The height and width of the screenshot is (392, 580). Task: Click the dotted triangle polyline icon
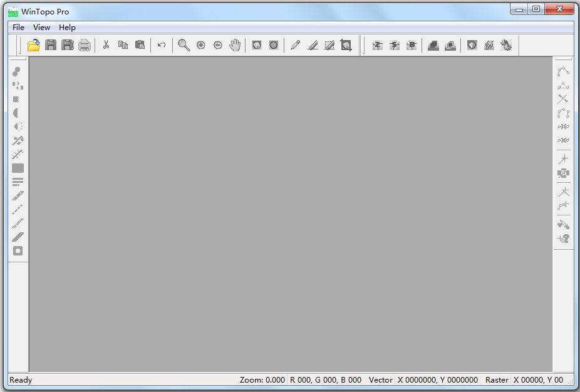point(563,86)
